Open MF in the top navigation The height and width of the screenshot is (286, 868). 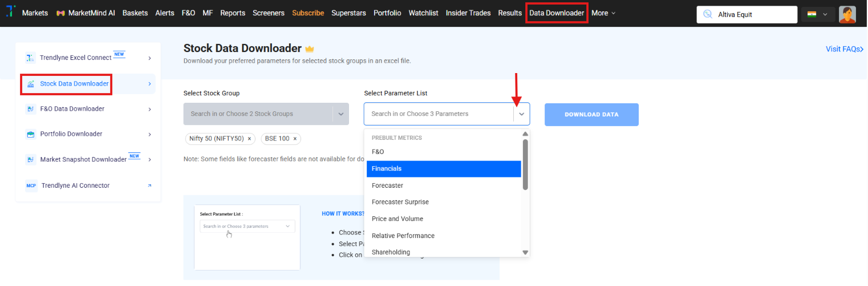click(x=208, y=13)
